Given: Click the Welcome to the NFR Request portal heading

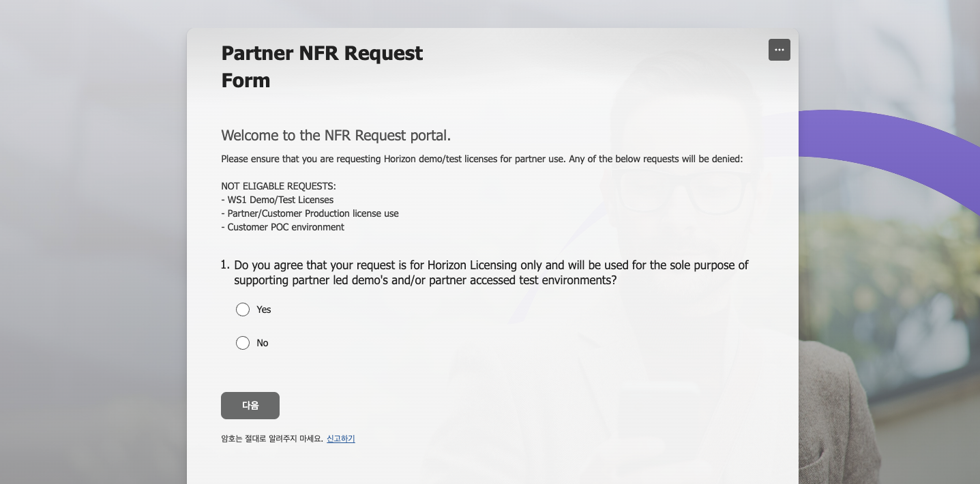Looking at the screenshot, I should tap(336, 135).
